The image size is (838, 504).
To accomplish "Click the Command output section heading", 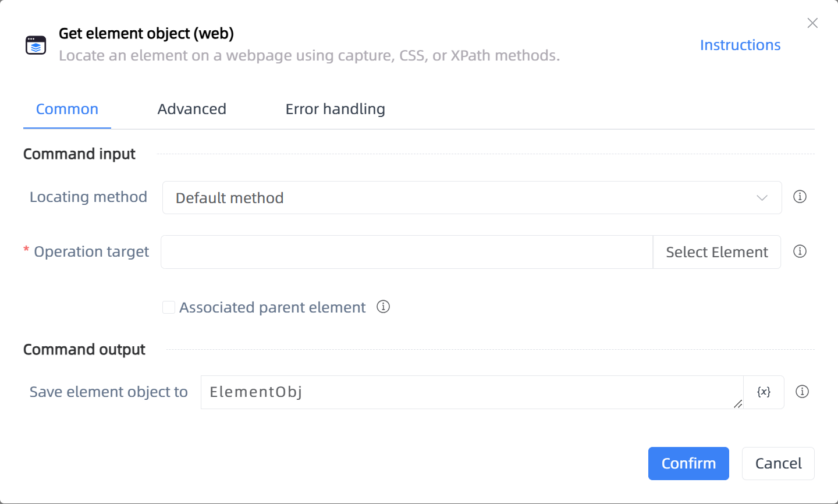I will pyautogui.click(x=84, y=349).
